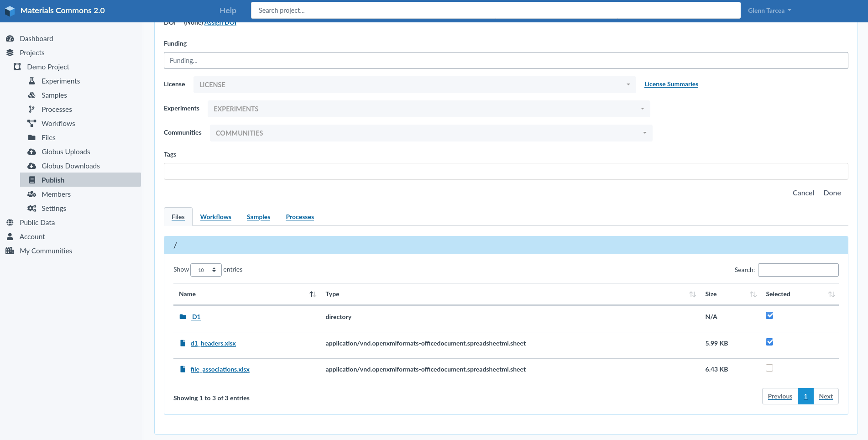Image resolution: width=868 pixels, height=440 pixels.
Task: Open the EXPERIMENTS dropdown
Action: point(429,109)
